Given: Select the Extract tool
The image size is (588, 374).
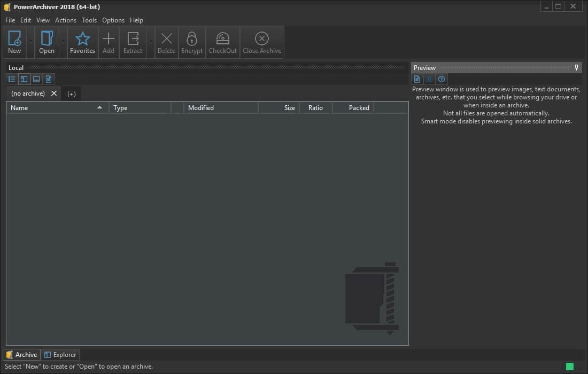Looking at the screenshot, I should [x=133, y=42].
